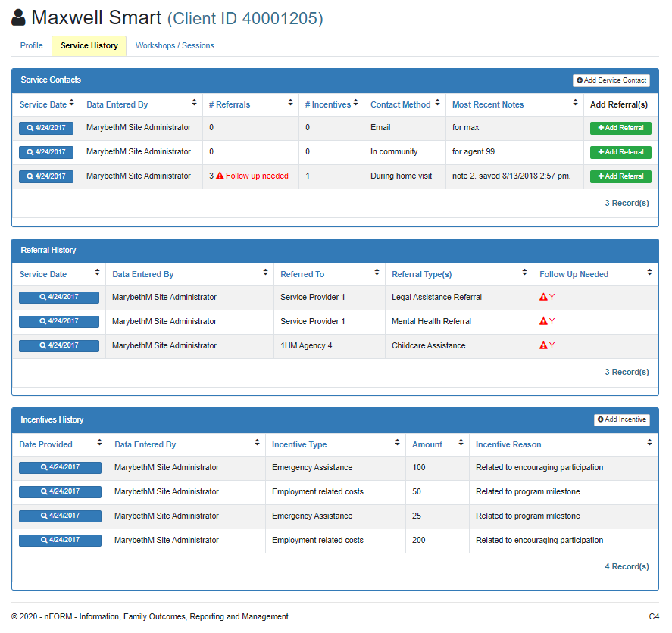Sort Referral History by Follow Up Needed

(x=649, y=273)
